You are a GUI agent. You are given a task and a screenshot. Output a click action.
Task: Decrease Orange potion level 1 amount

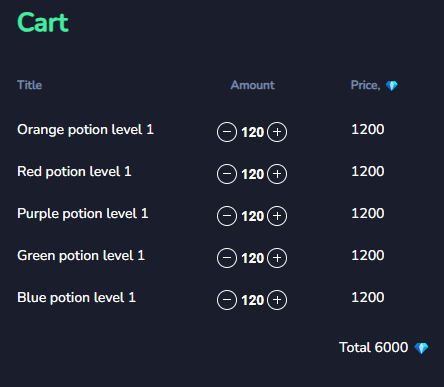tap(227, 132)
